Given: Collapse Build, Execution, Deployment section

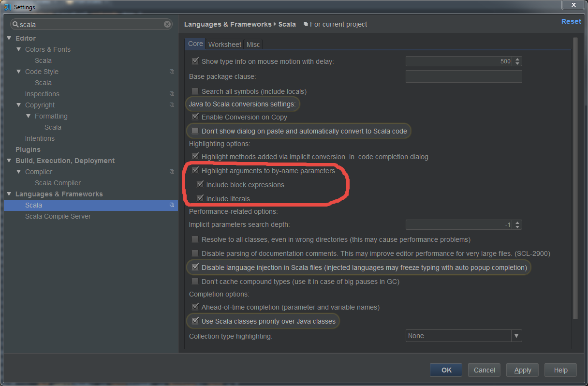Looking at the screenshot, I should [x=9, y=161].
